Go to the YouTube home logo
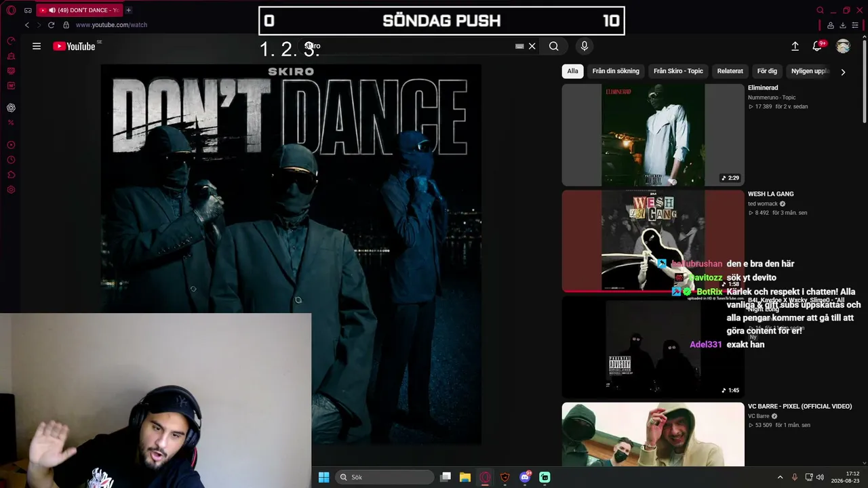Viewport: 868px width, 488px height. (x=74, y=46)
